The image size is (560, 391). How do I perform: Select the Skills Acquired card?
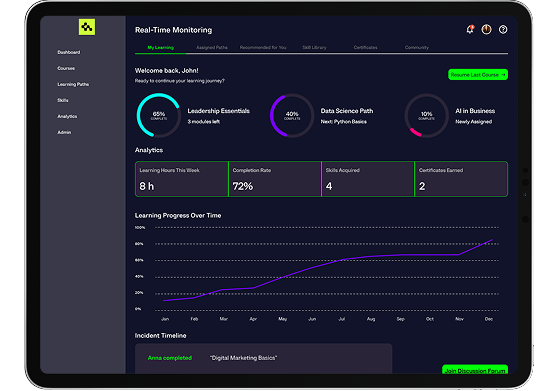click(x=368, y=179)
